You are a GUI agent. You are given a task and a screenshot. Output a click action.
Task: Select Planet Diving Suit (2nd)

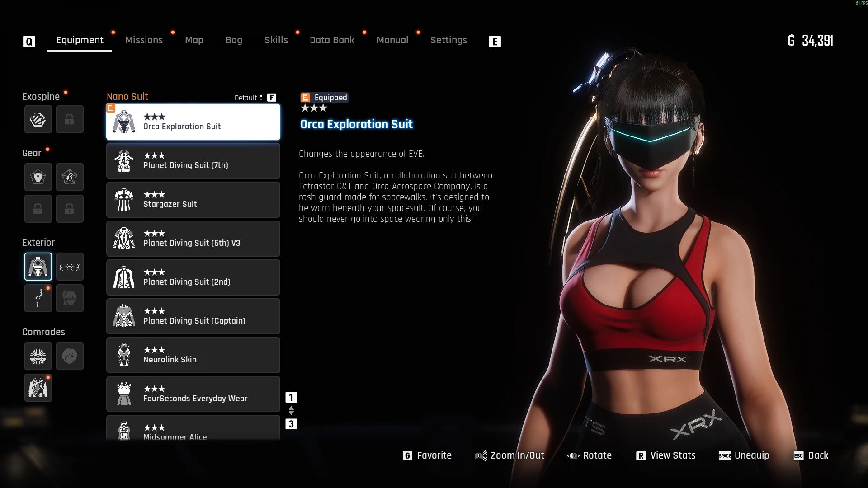(193, 277)
